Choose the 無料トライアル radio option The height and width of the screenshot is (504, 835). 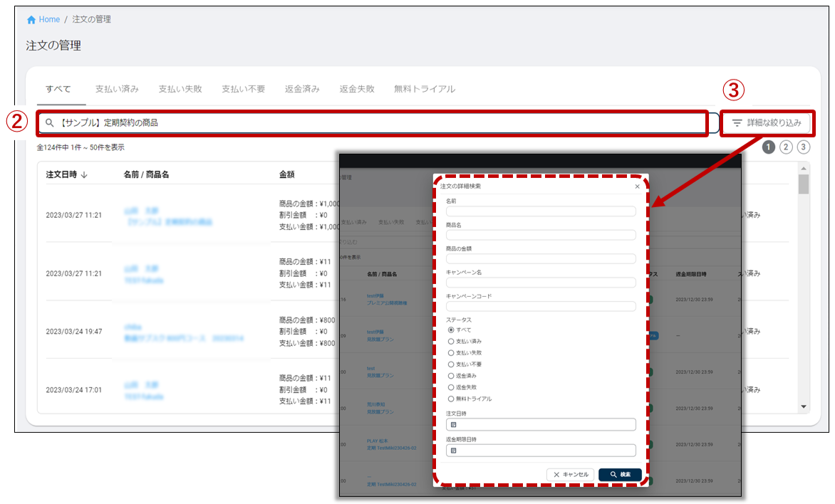(x=451, y=399)
